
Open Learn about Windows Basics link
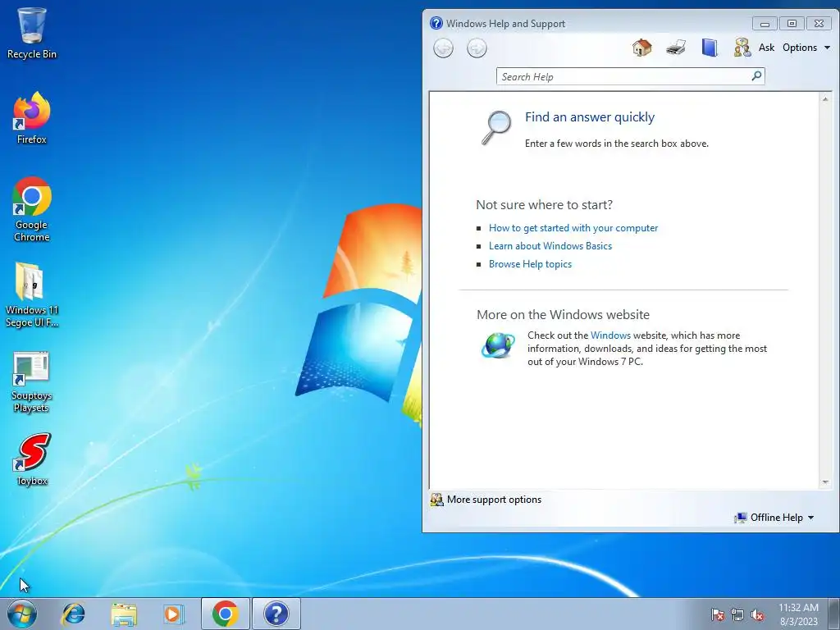(550, 246)
